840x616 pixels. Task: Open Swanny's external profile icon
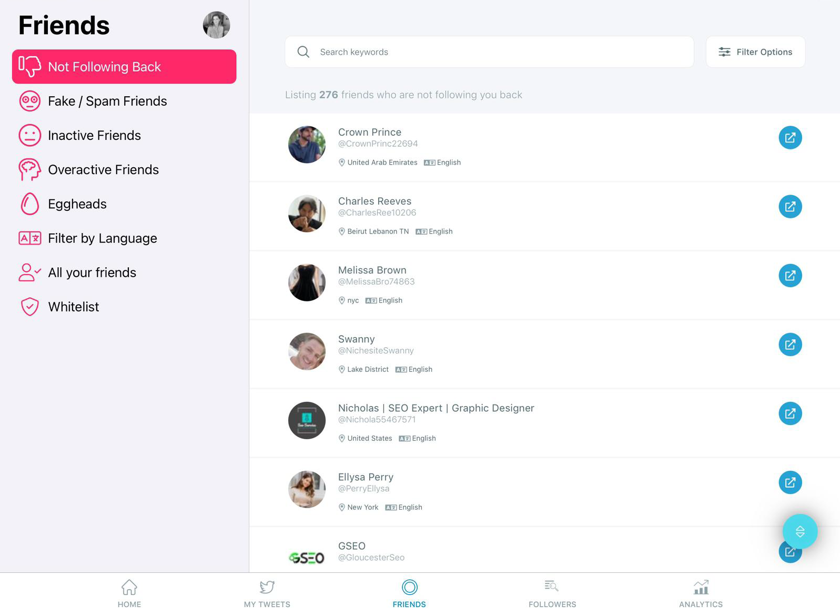point(790,345)
